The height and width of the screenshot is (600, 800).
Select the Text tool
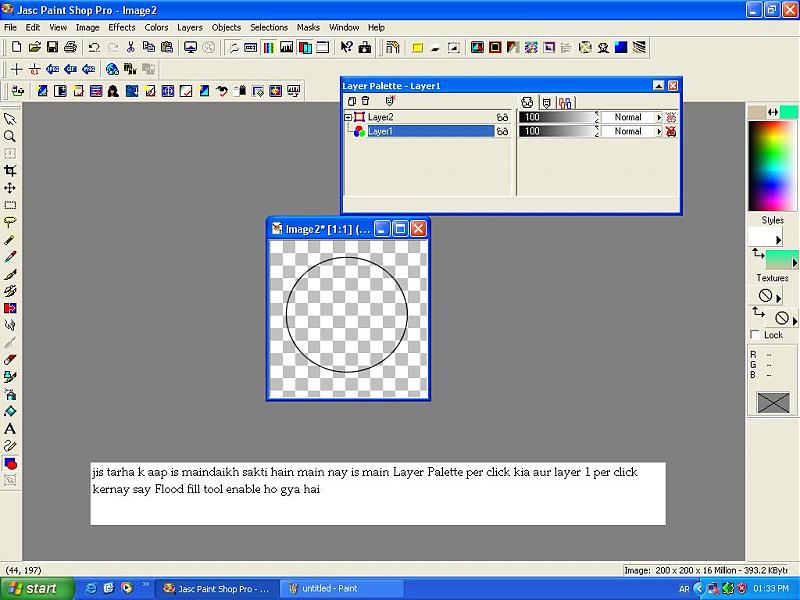pos(10,428)
